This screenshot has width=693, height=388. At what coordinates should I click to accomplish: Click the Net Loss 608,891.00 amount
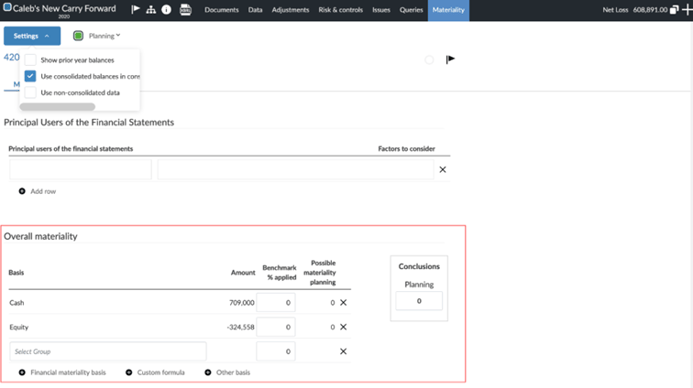tap(650, 10)
